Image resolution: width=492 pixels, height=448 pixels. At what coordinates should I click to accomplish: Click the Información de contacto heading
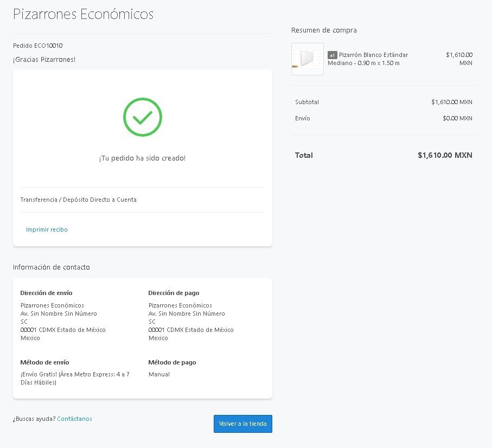tap(52, 267)
